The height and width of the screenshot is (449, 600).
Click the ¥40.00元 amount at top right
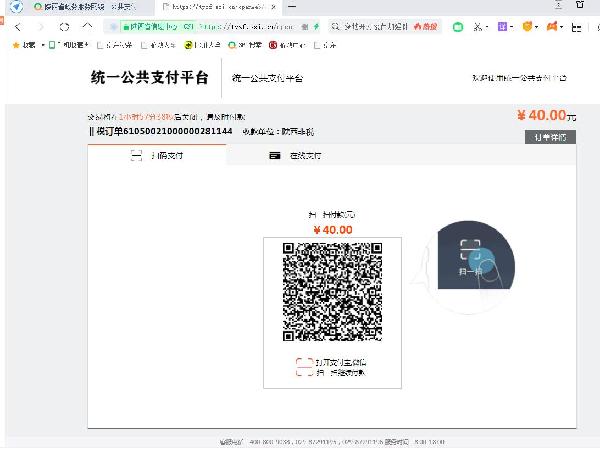tap(546, 115)
